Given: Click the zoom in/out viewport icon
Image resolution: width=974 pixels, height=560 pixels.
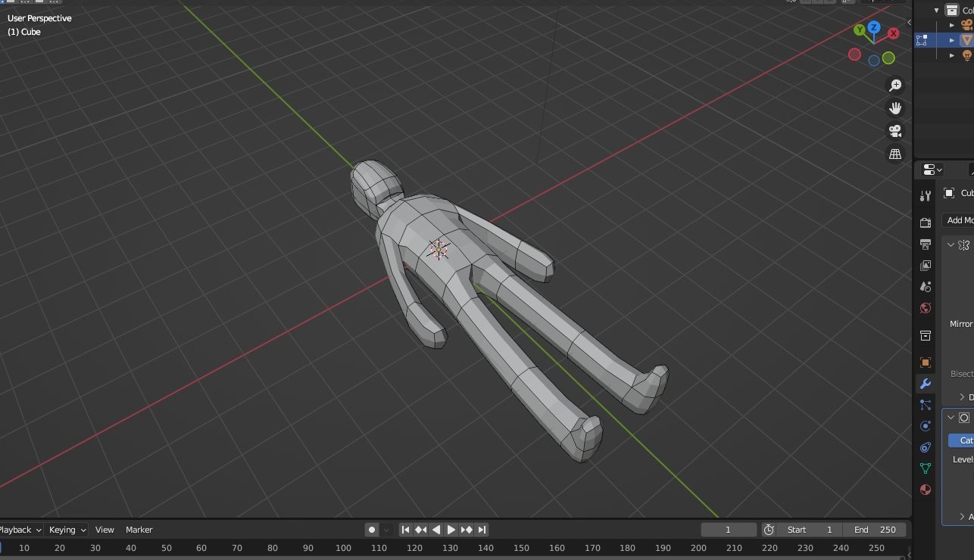Looking at the screenshot, I should pos(895,86).
